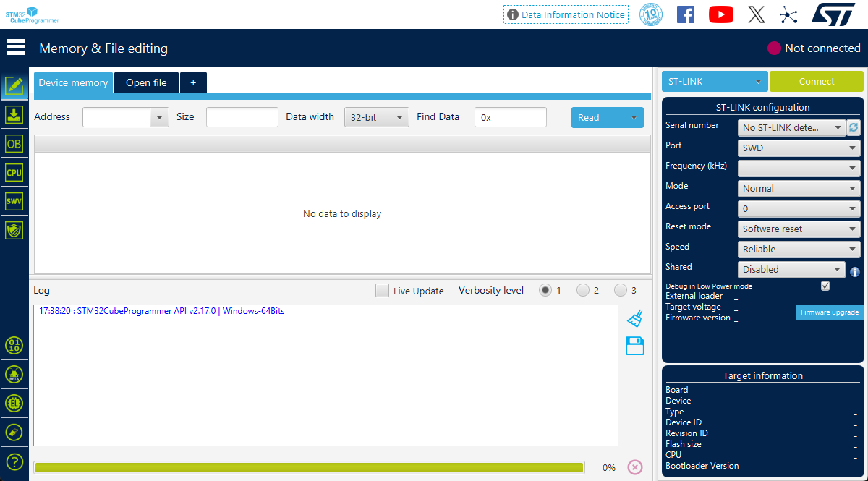The height and width of the screenshot is (481, 868).
Task: Open Erasing & Programming download icon
Action: [14, 114]
